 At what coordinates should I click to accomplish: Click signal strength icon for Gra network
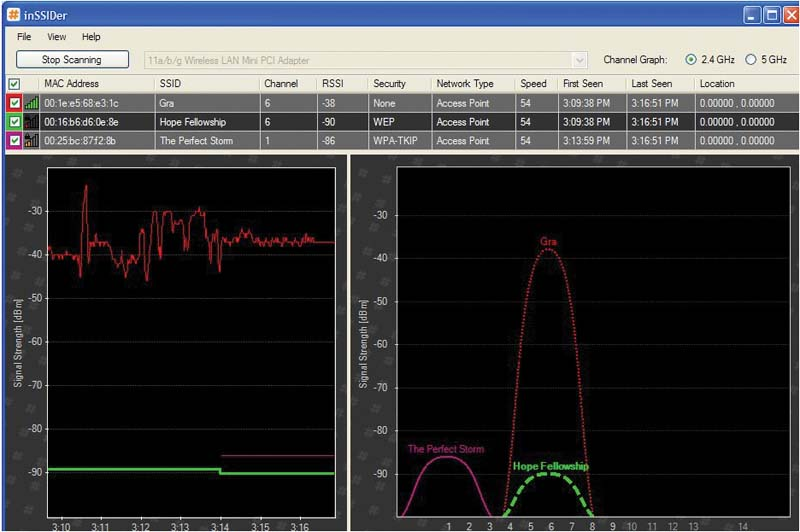coord(32,102)
